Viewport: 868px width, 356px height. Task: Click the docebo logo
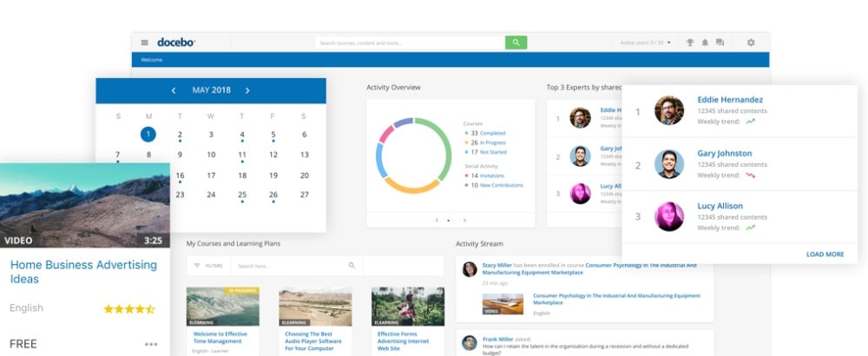[176, 42]
